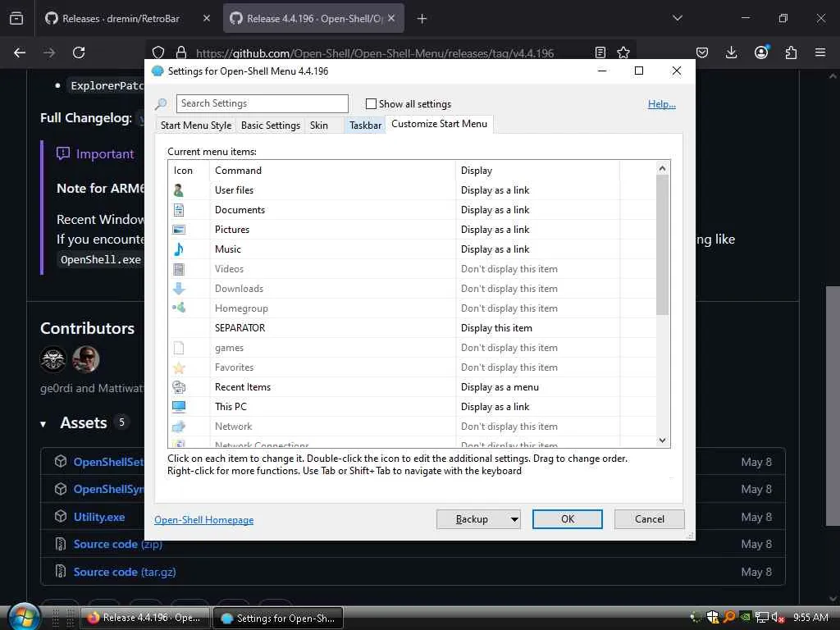
Task: Open the list all tabs chevron
Action: click(678, 18)
